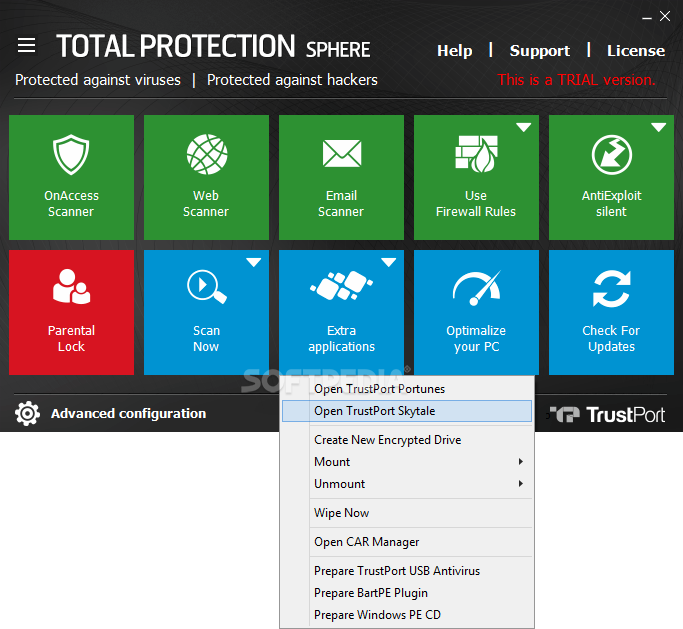The image size is (683, 629).
Task: Click 'Protected against viruses' status text
Action: [x=98, y=80]
